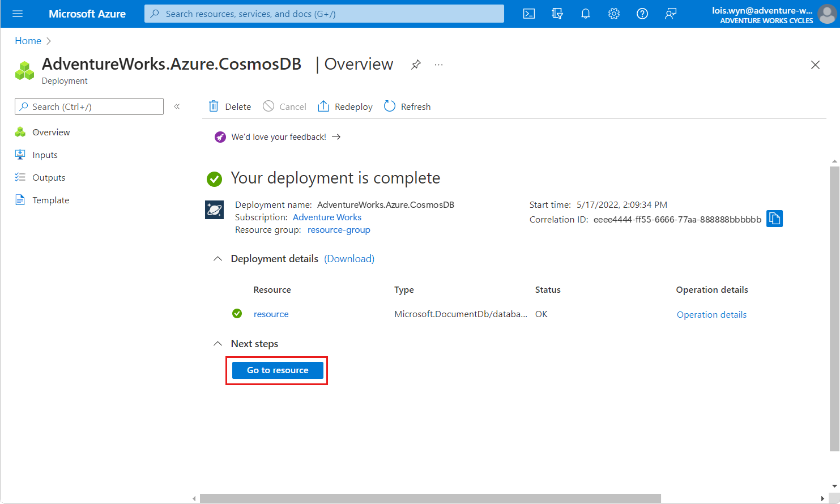Viewport: 840px width, 504px height.
Task: Click the horizontal scrollbar at the bottom
Action: (x=430, y=498)
